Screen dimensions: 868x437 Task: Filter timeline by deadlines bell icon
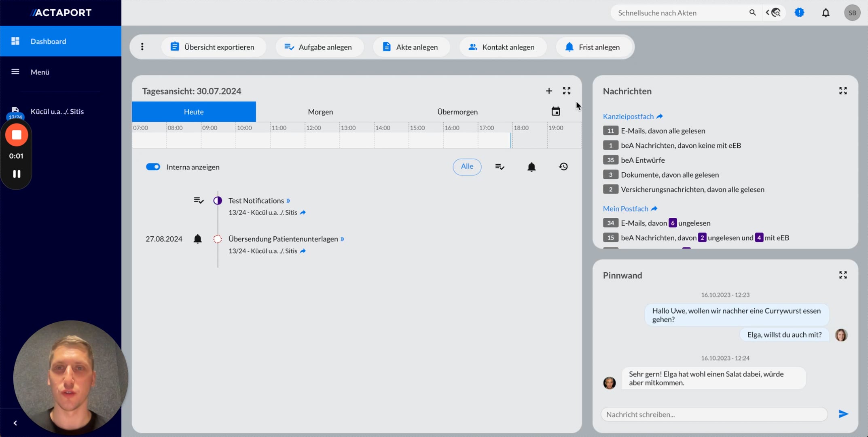click(531, 167)
